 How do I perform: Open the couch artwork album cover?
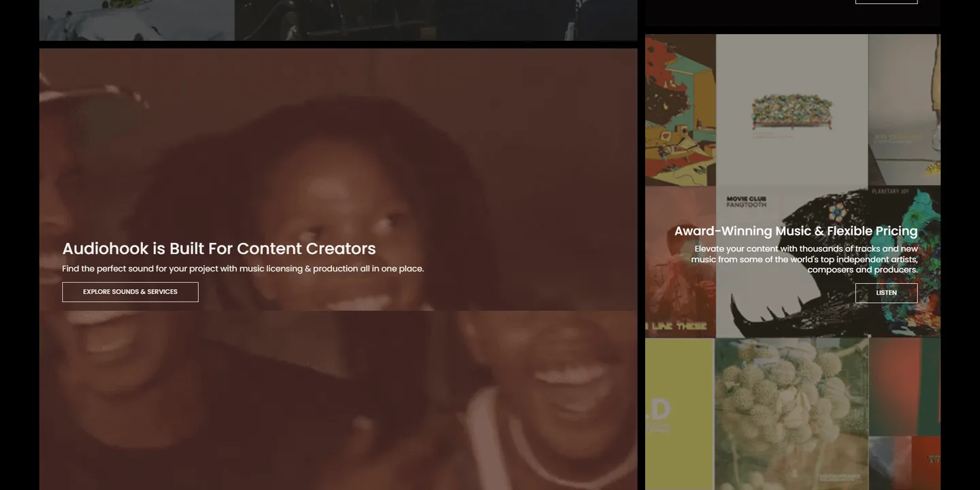coord(791,110)
